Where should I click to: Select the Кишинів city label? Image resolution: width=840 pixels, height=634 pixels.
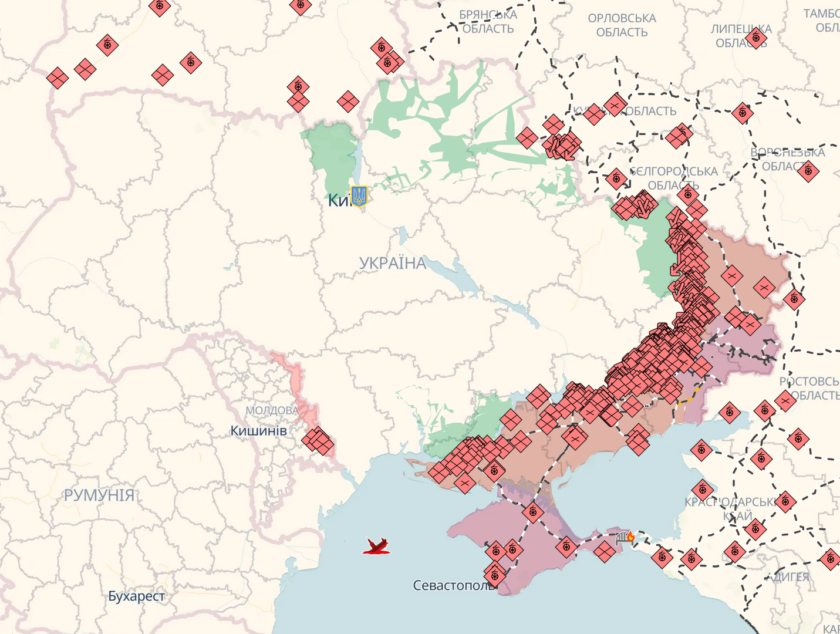click(x=258, y=430)
